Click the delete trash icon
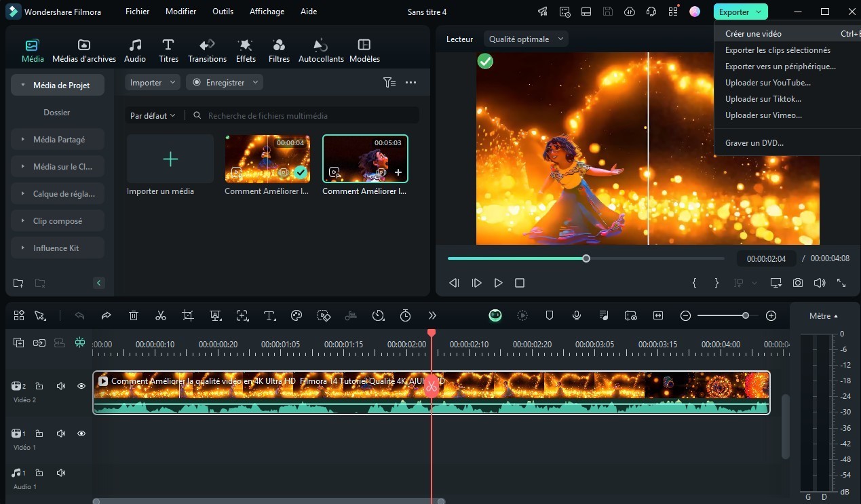 tap(134, 315)
